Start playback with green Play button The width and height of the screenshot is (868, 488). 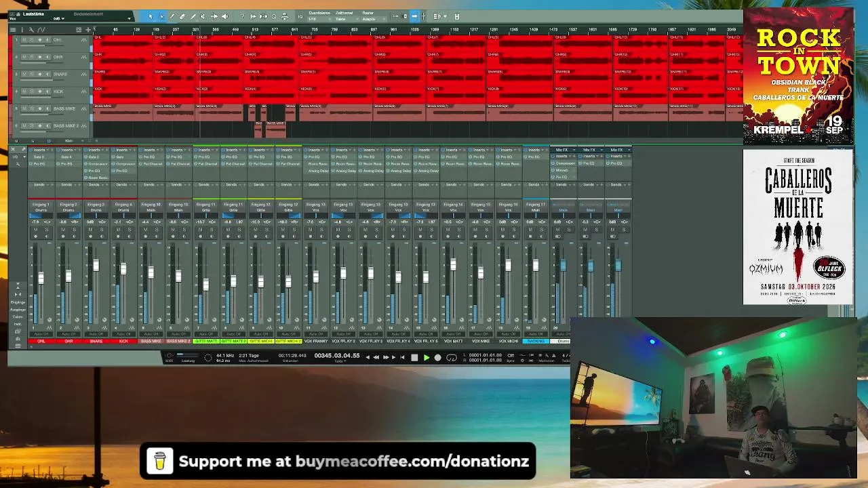pos(427,357)
